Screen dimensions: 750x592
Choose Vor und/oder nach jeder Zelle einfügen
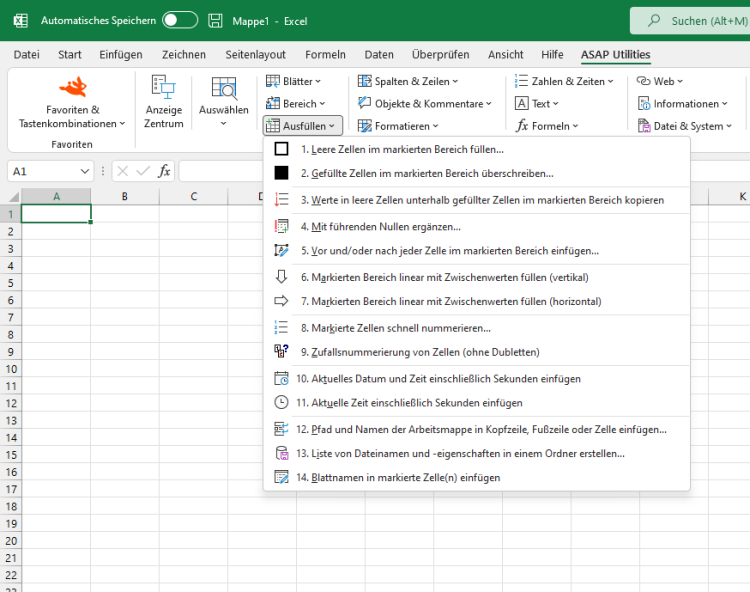476,251
